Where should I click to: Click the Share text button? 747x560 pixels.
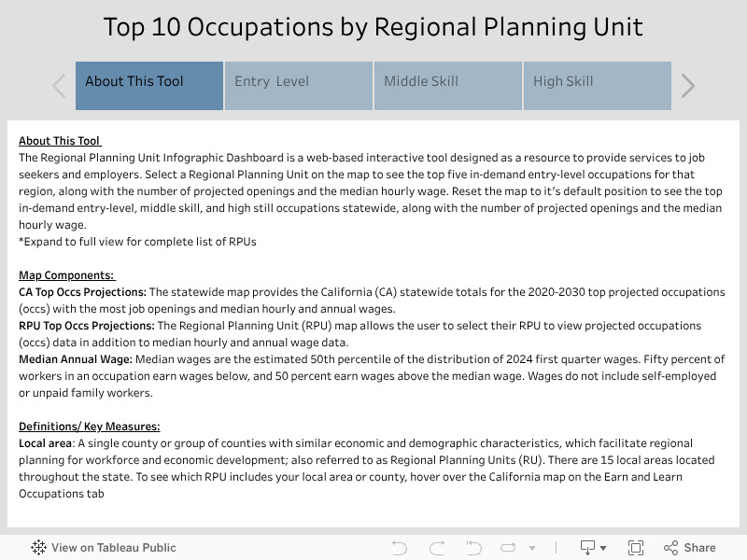coord(699,548)
